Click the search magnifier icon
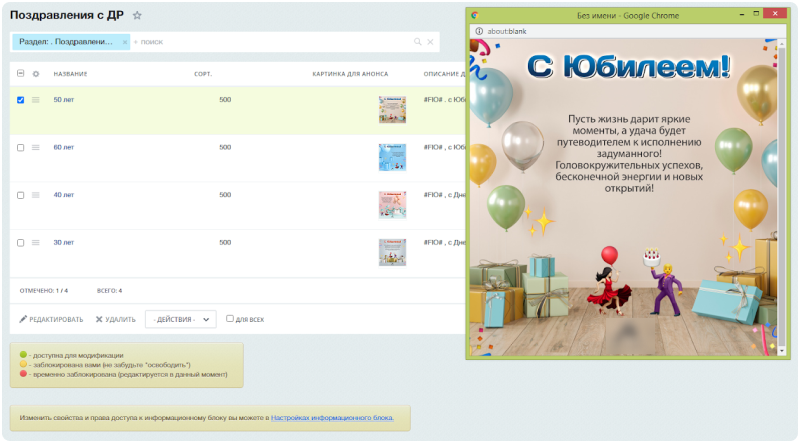Image resolution: width=800 pixels, height=443 pixels. point(417,42)
